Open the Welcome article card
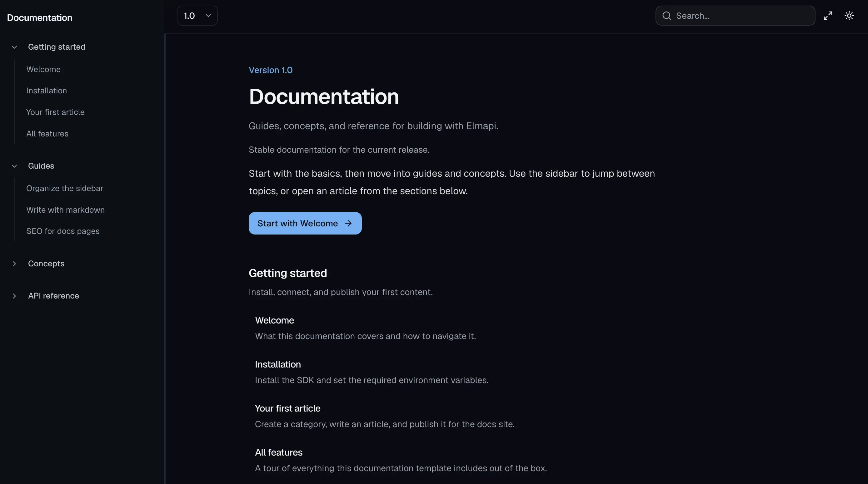Viewport: 868px width, 484px height. coord(365,328)
